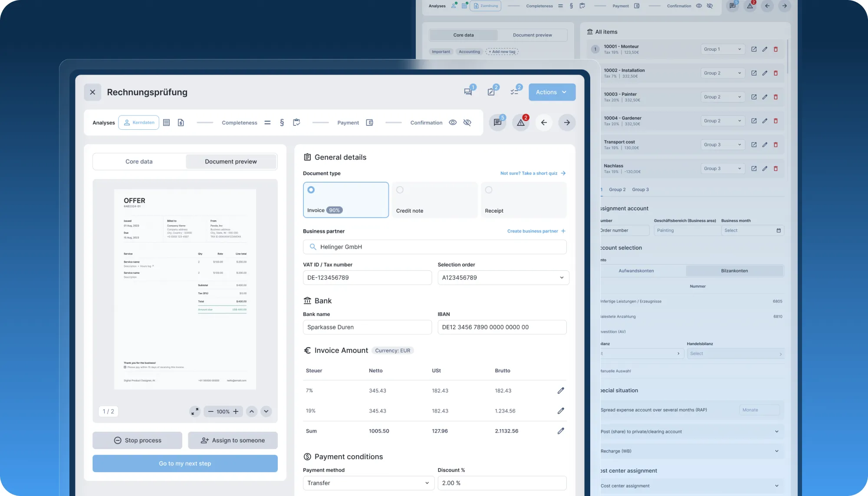868x496 pixels.
Task: Toggle the hidden eye Confirmation icon
Action: point(467,123)
